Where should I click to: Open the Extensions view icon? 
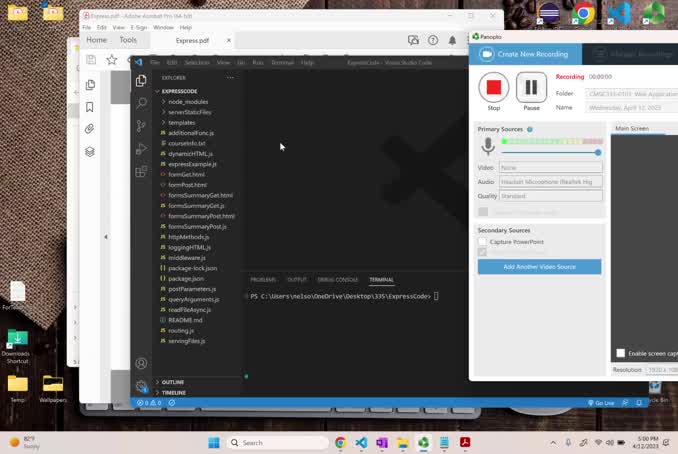tap(141, 172)
